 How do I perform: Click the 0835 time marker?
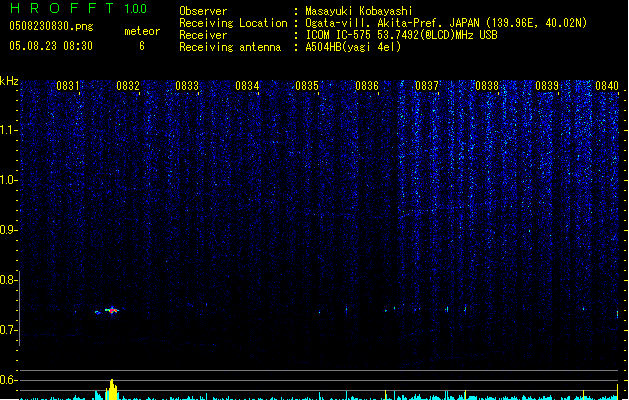(x=307, y=86)
